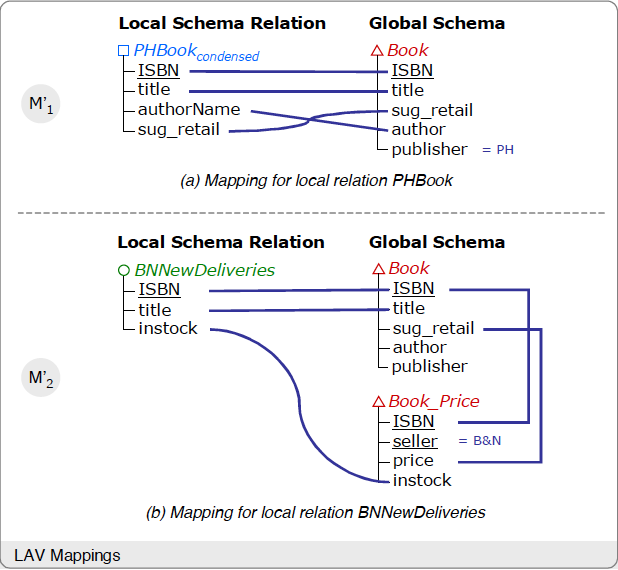Image resolution: width=618 pixels, height=570 pixels.
Task: Click the M'2 circle label
Action: click(x=41, y=378)
